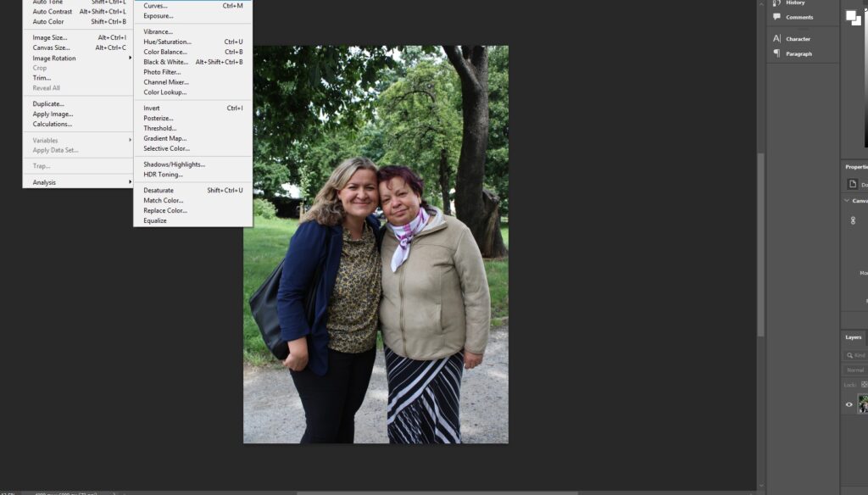Choose Black & White adjustment
The width and height of the screenshot is (868, 495).
point(192,62)
